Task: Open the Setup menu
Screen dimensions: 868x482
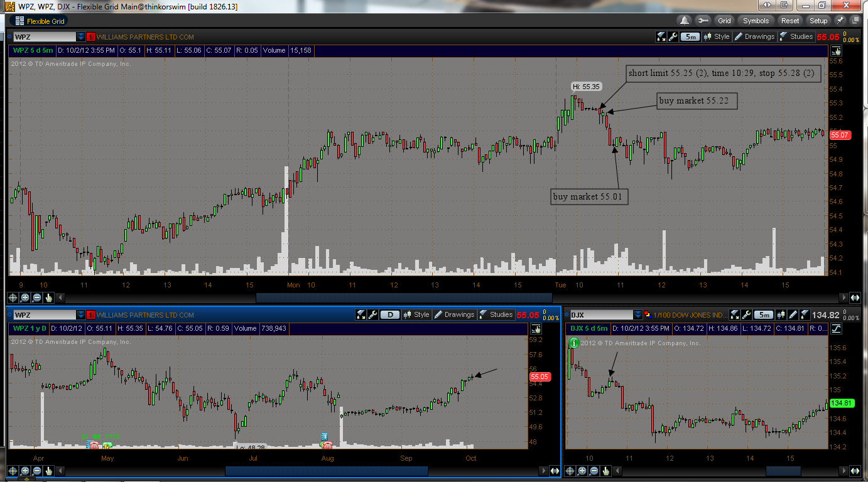Action: (818, 21)
